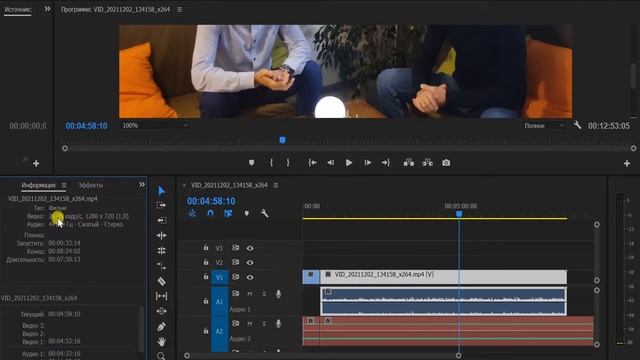
Task: Target the V1 source patch
Action: click(x=219, y=278)
